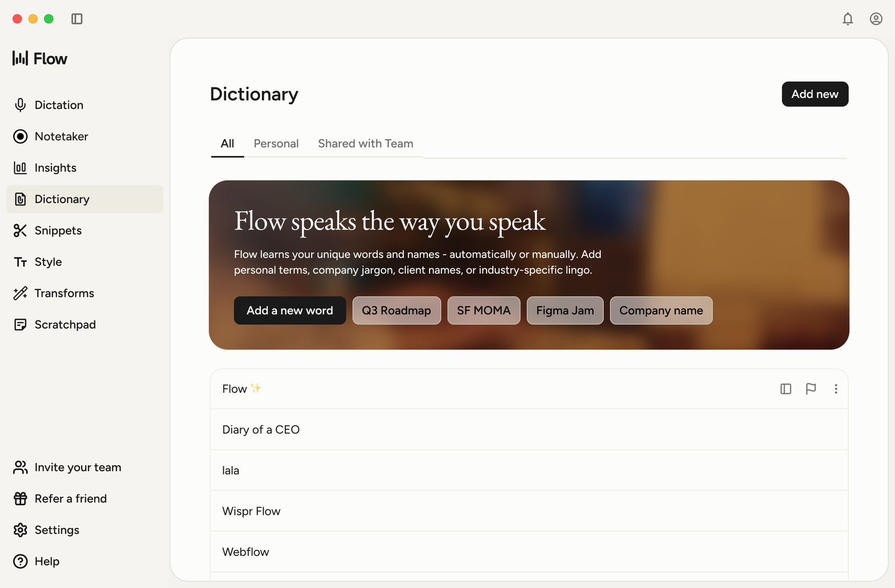Click the Transforms magic wand icon
Viewport: 895px width, 588px height.
click(21, 293)
